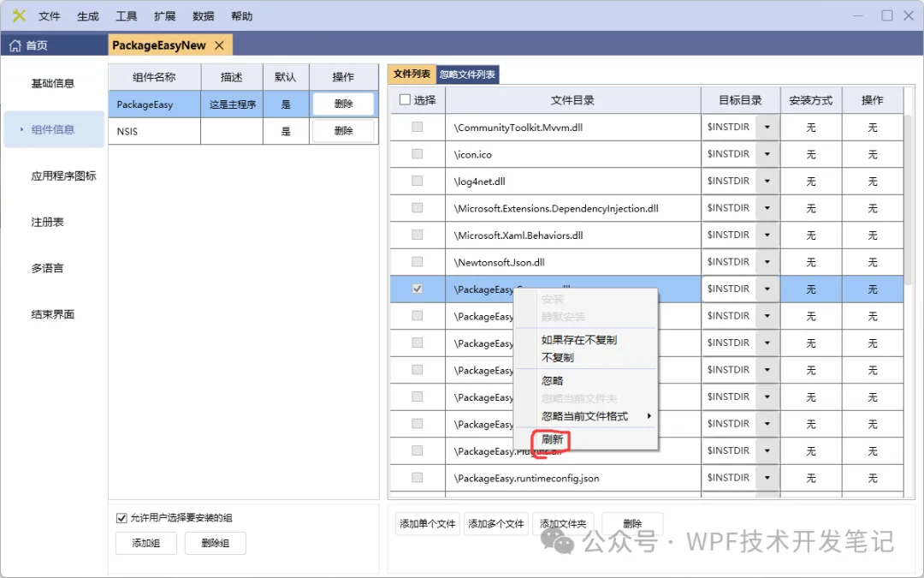Click the 删除组 button
The image size is (924, 578).
215,543
